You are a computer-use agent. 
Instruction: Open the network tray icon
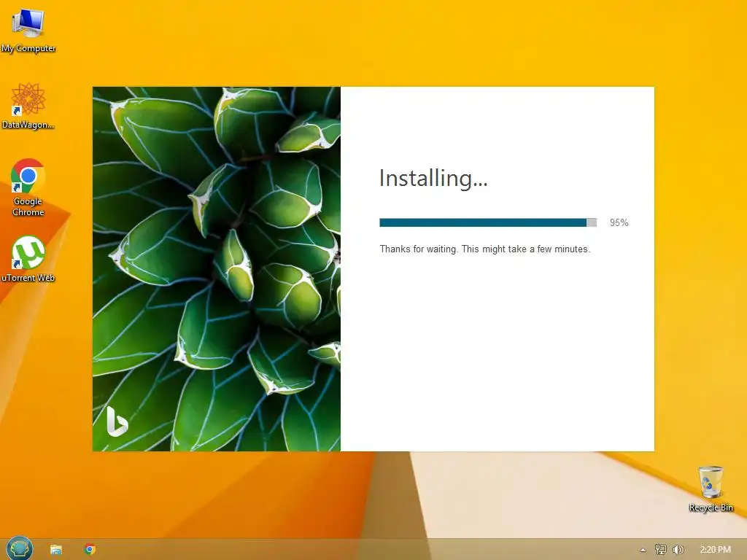coord(660,550)
